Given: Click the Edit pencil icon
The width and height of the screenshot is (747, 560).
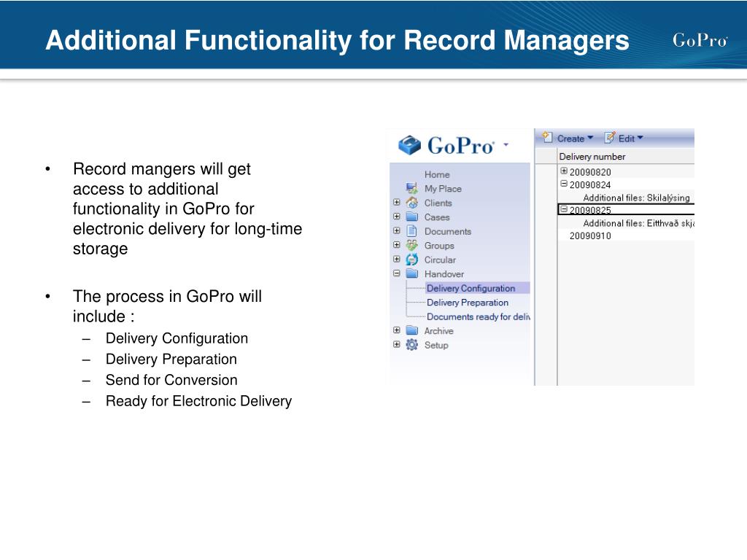Looking at the screenshot, I should pos(610,138).
